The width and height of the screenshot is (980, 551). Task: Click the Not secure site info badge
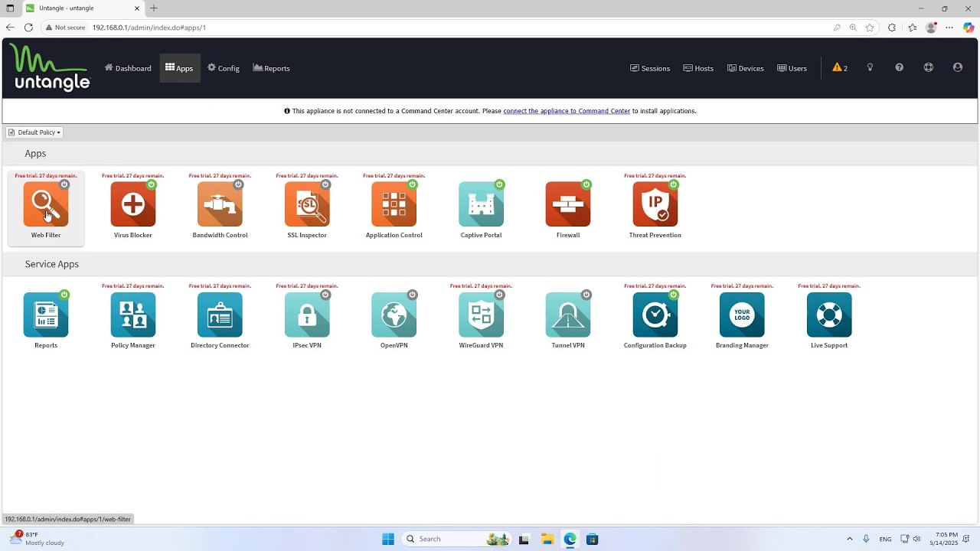click(x=66, y=28)
